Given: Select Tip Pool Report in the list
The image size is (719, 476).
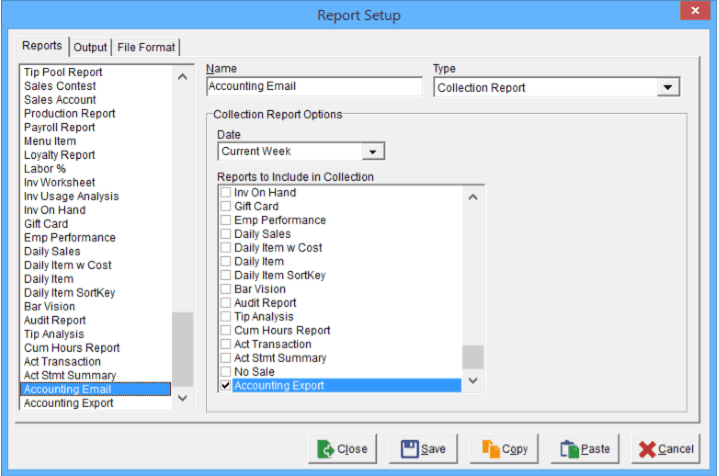Looking at the screenshot, I should tap(63, 73).
